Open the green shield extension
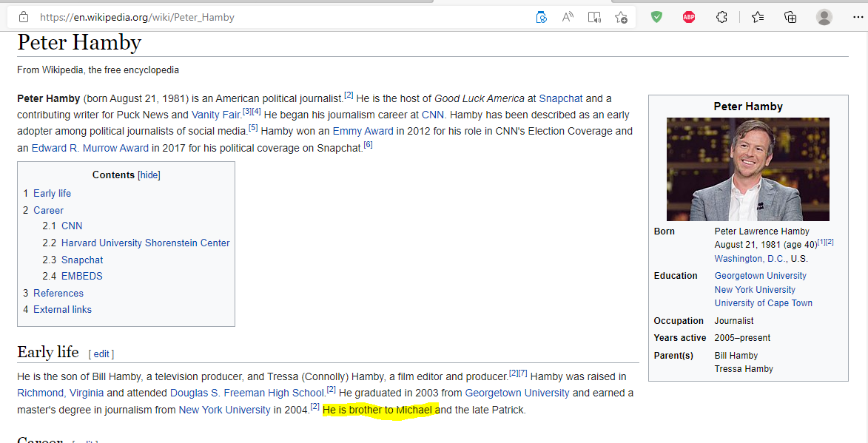Image resolution: width=868 pixels, height=443 pixels. pyautogui.click(x=656, y=17)
